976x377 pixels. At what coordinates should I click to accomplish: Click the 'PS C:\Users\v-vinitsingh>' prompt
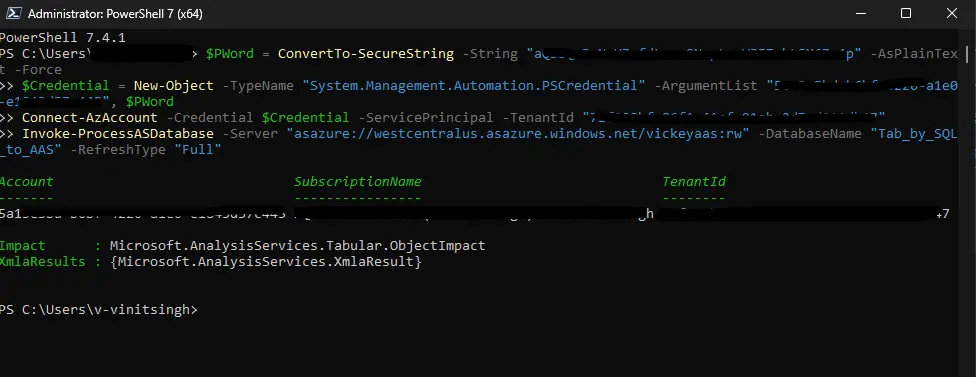click(x=98, y=309)
